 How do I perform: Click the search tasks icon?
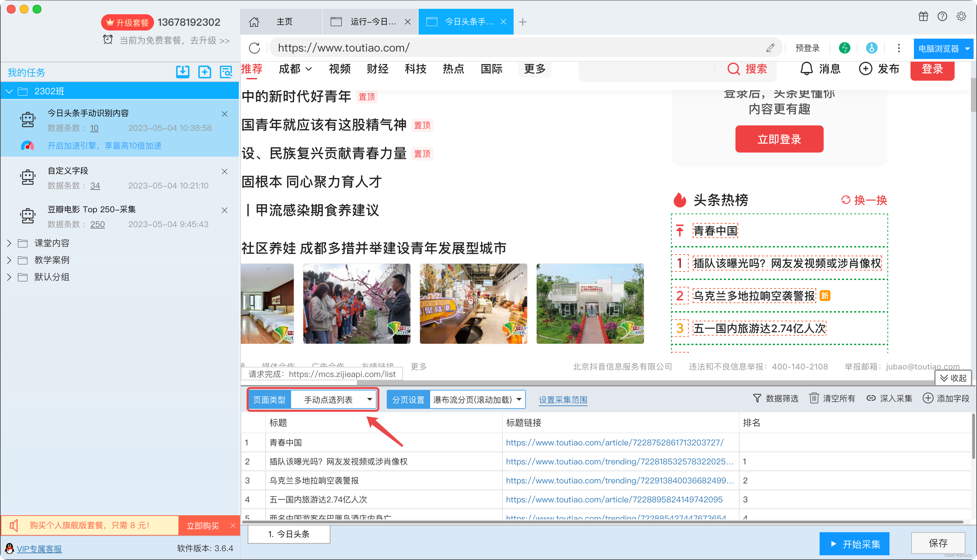tap(226, 72)
